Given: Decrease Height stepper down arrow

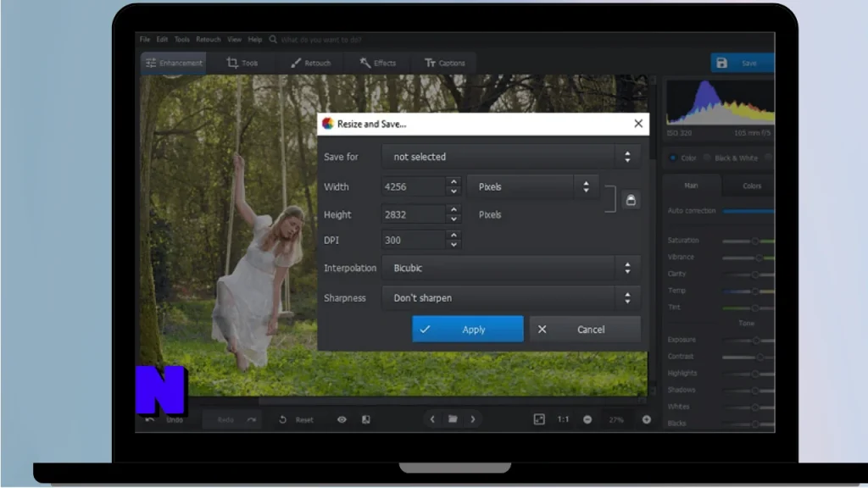Looking at the screenshot, I should [453, 219].
